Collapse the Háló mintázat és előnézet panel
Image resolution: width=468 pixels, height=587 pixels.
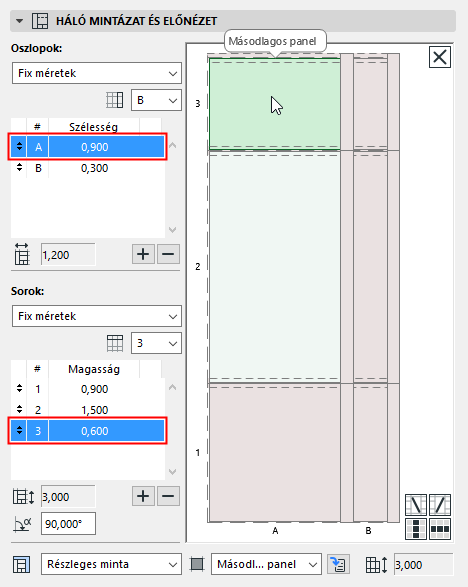(x=19, y=21)
